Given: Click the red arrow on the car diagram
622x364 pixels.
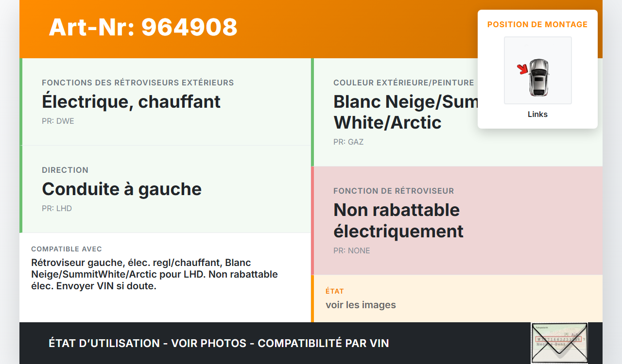Looking at the screenshot, I should tap(522, 69).
